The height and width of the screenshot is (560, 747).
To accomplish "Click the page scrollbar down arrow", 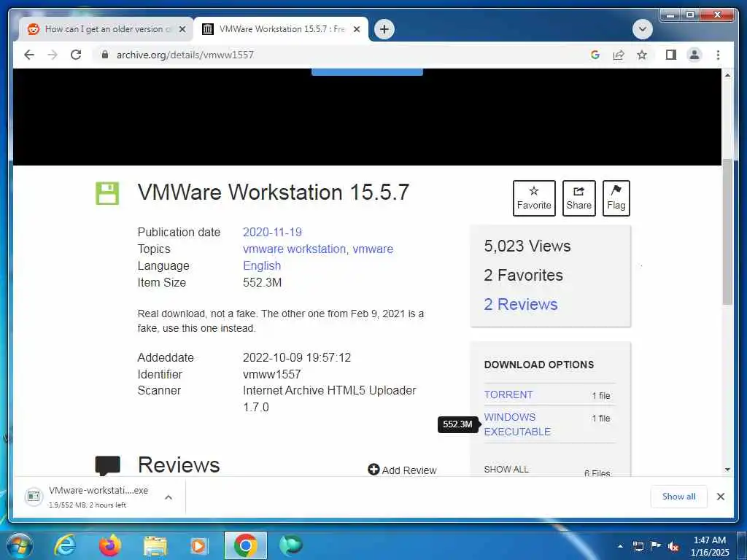I will click(x=727, y=470).
